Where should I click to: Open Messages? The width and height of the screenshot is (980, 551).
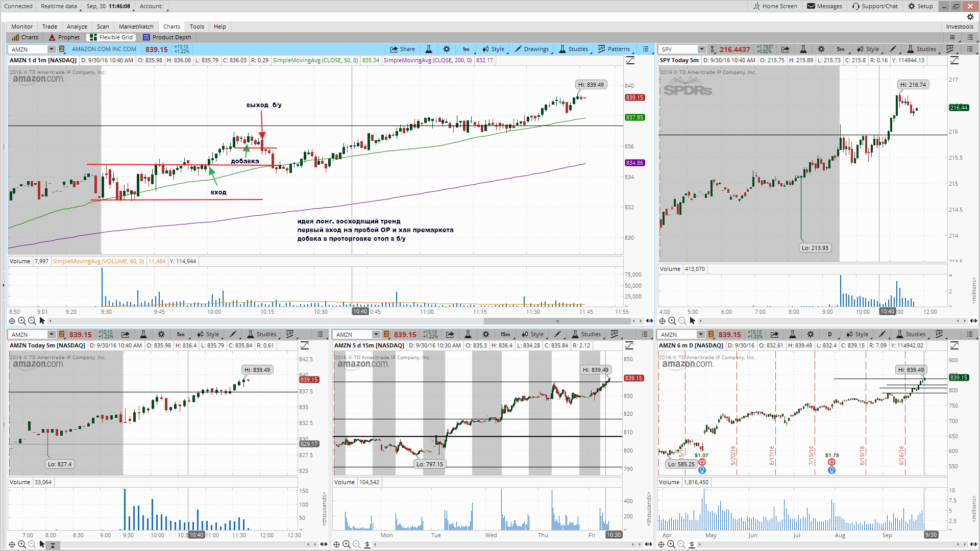(824, 6)
